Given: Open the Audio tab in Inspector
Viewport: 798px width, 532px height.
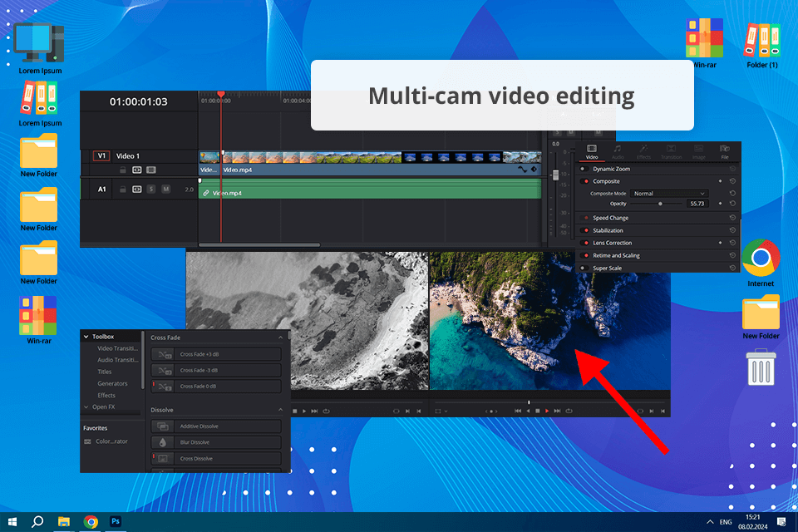Looking at the screenshot, I should (618, 151).
